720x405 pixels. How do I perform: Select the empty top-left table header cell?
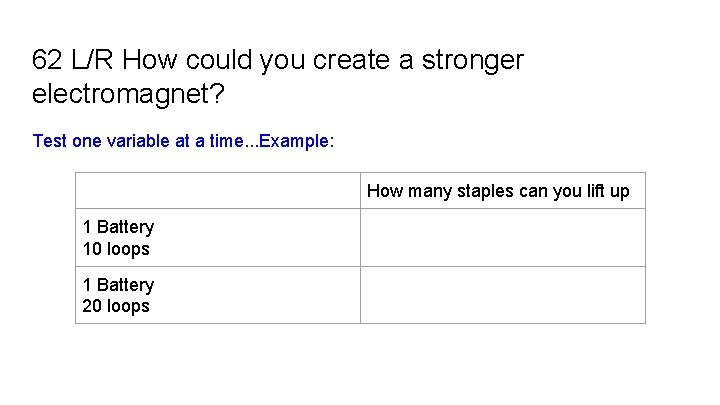click(217, 191)
